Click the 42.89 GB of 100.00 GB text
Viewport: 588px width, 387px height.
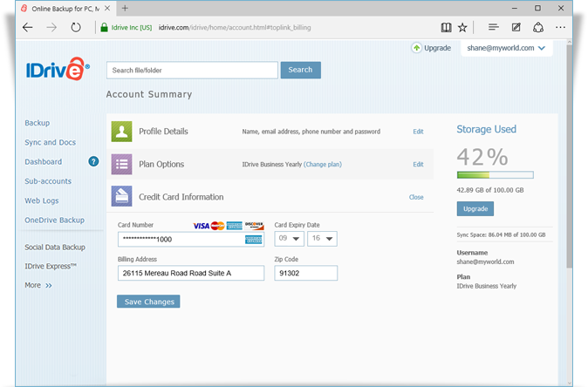pos(490,190)
